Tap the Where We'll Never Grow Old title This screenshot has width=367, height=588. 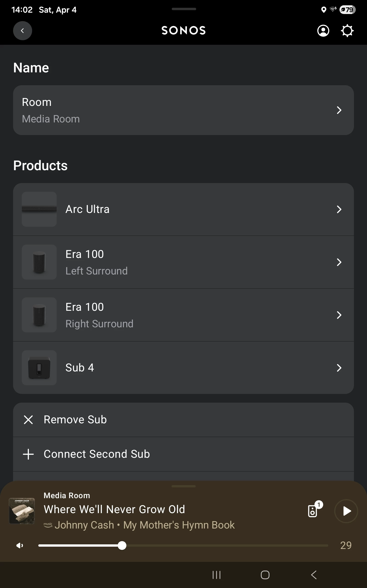[114, 509]
